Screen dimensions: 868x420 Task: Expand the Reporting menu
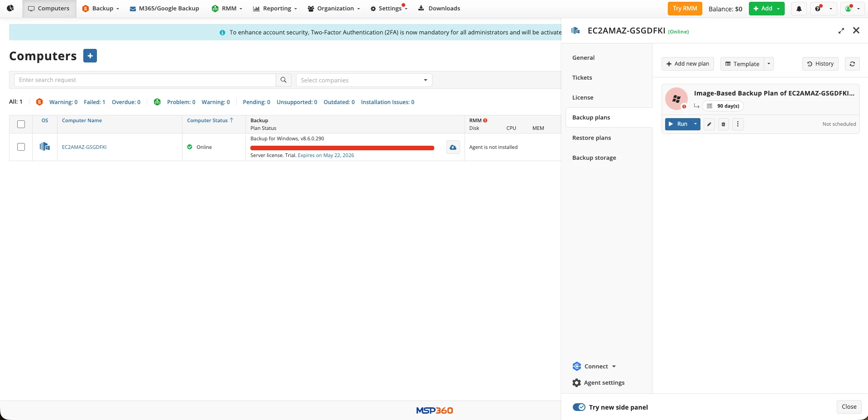(275, 9)
